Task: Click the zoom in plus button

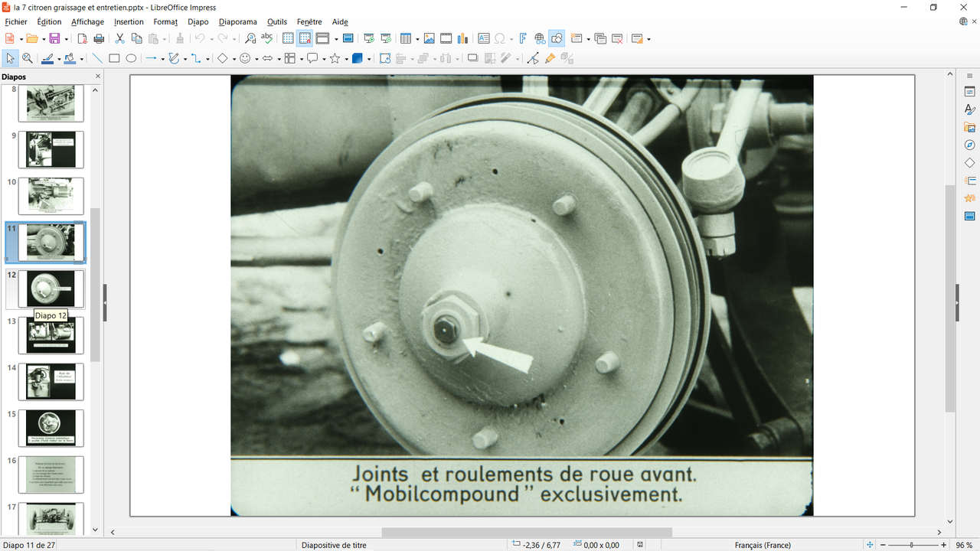Action: [944, 545]
